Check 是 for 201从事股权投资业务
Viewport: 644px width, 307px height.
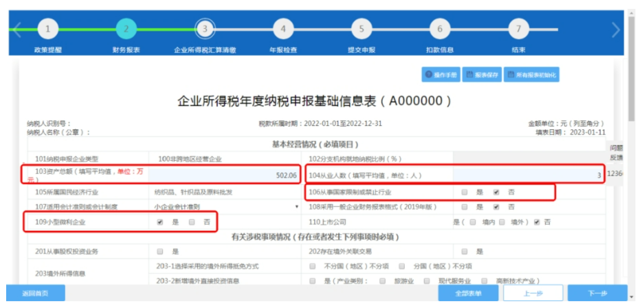(x=160, y=252)
